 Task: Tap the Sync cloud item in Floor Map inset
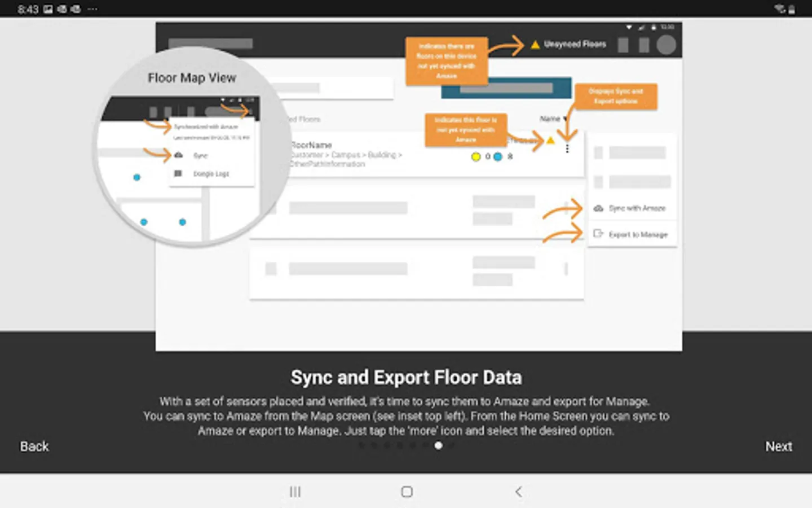pyautogui.click(x=192, y=155)
